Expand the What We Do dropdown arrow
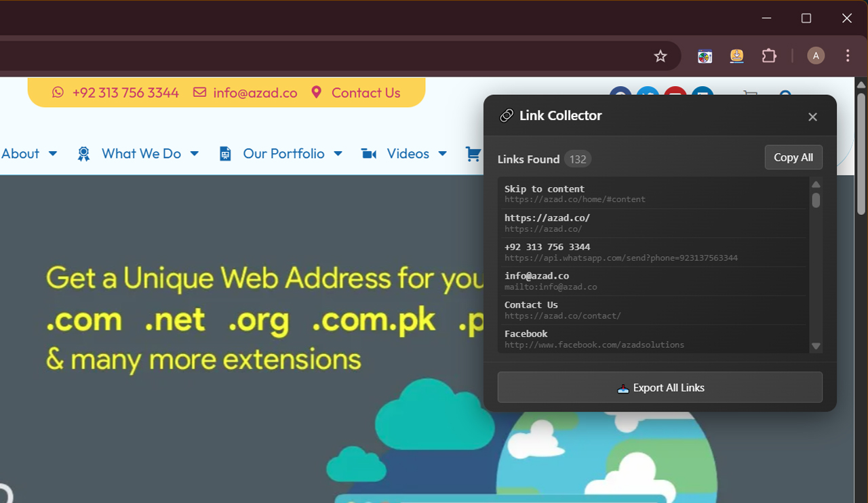The image size is (868, 503). pyautogui.click(x=194, y=154)
